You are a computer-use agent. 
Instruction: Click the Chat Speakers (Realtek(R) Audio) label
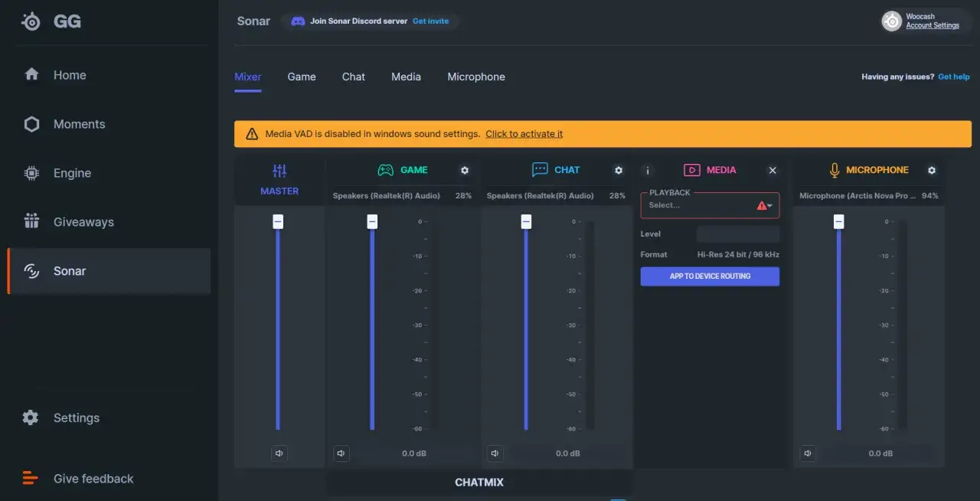coord(541,196)
